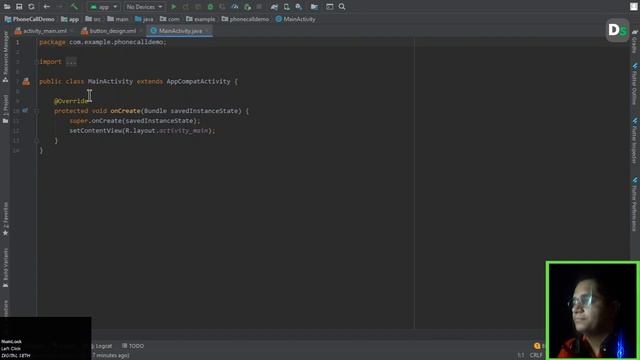Open the Logcat tool window
This screenshot has width=640, height=360.
tap(101, 346)
